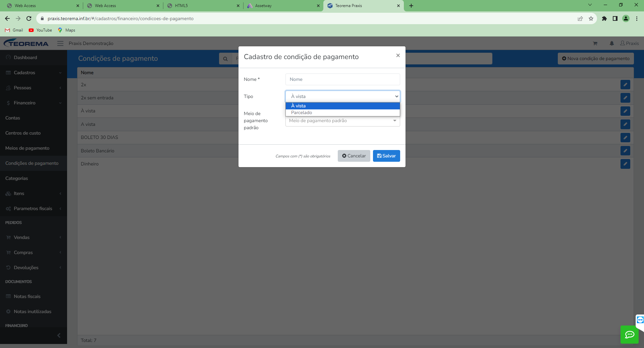Click the BOLETO 30 DIAS row text
The image size is (644, 348).
click(x=99, y=137)
